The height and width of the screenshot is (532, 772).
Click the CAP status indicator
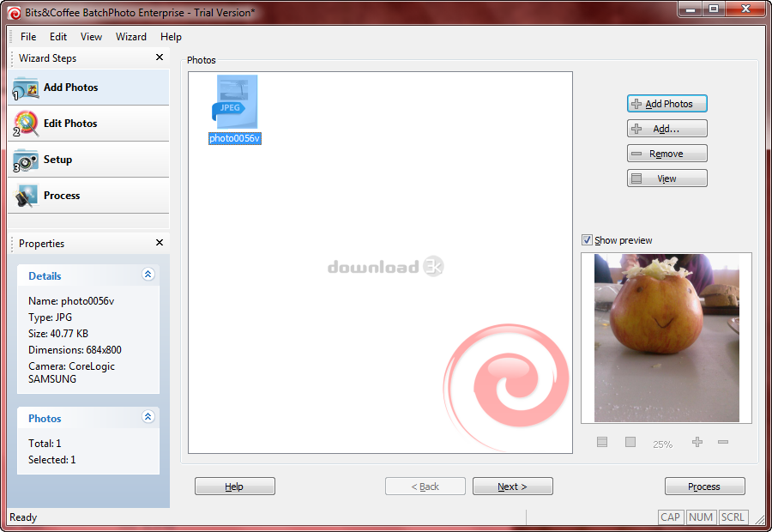(x=670, y=517)
